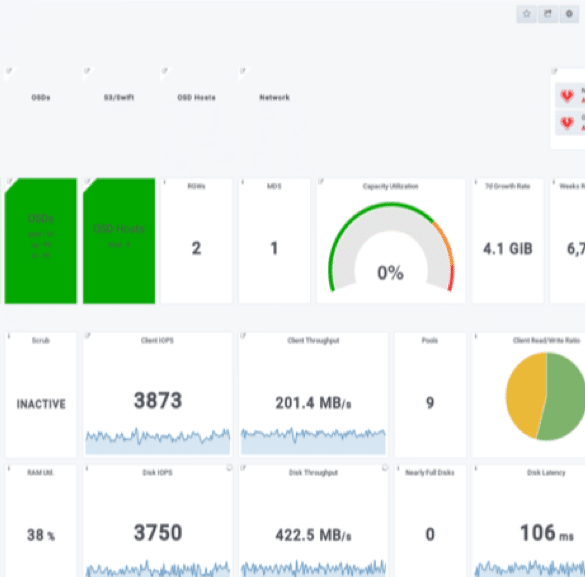585x577 pixels.
Task: Click the INACTIVE scrub status value
Action: pos(41,404)
